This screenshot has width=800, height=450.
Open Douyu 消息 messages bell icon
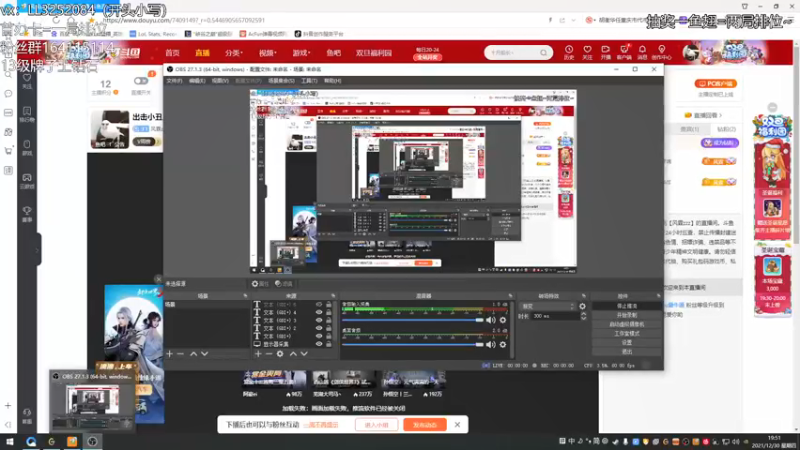click(x=642, y=52)
